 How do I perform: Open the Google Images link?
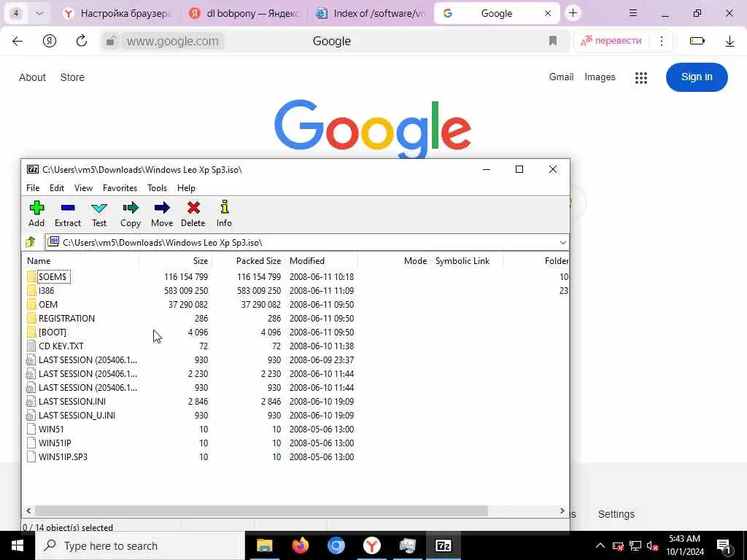click(600, 77)
